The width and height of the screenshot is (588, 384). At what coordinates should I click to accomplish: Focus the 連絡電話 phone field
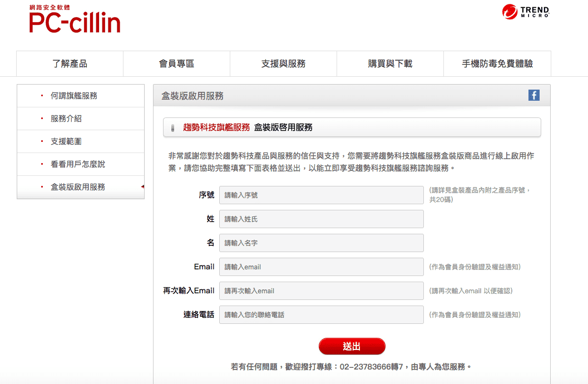[x=322, y=314]
